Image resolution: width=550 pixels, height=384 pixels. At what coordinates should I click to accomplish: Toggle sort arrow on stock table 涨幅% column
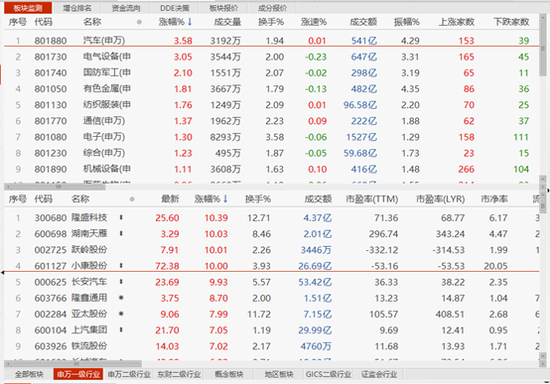coord(226,199)
